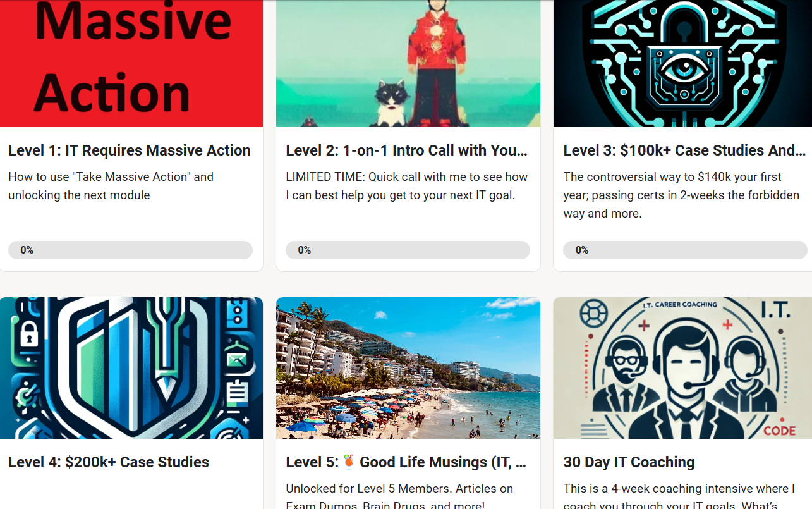The height and width of the screenshot is (509, 812).
Task: Select the blue shield pen thumbnail
Action: [131, 368]
